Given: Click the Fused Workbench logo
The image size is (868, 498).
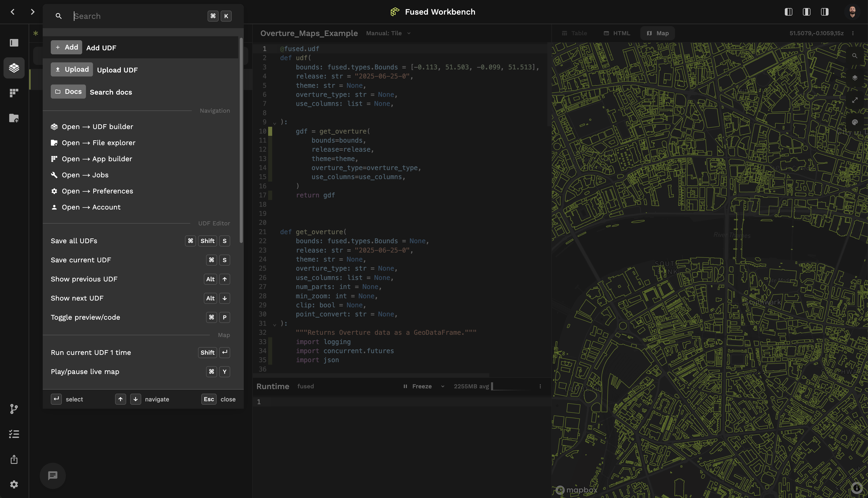Looking at the screenshot, I should (x=395, y=12).
